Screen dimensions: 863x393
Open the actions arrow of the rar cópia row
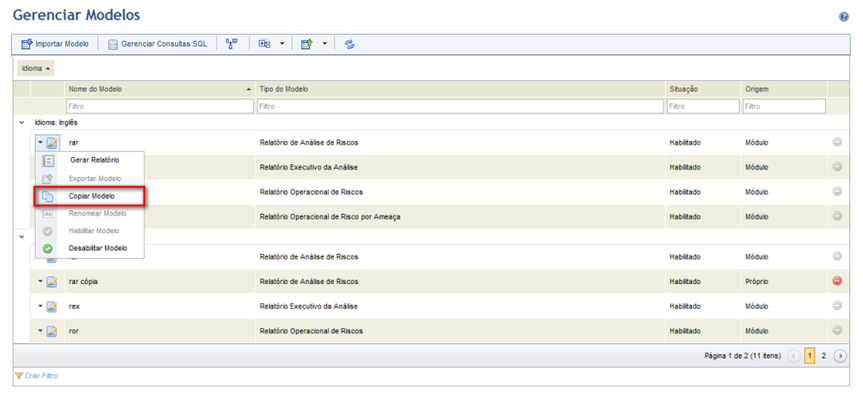coord(41,281)
